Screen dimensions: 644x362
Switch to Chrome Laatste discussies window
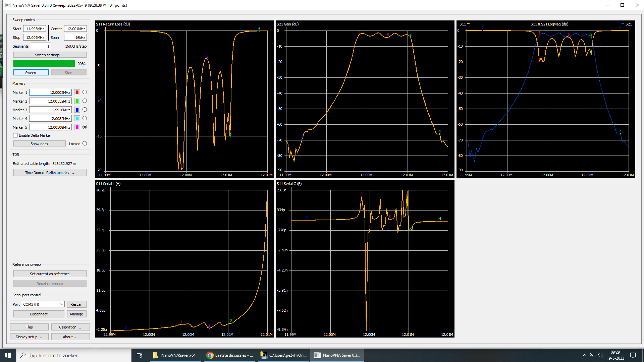(x=230, y=355)
